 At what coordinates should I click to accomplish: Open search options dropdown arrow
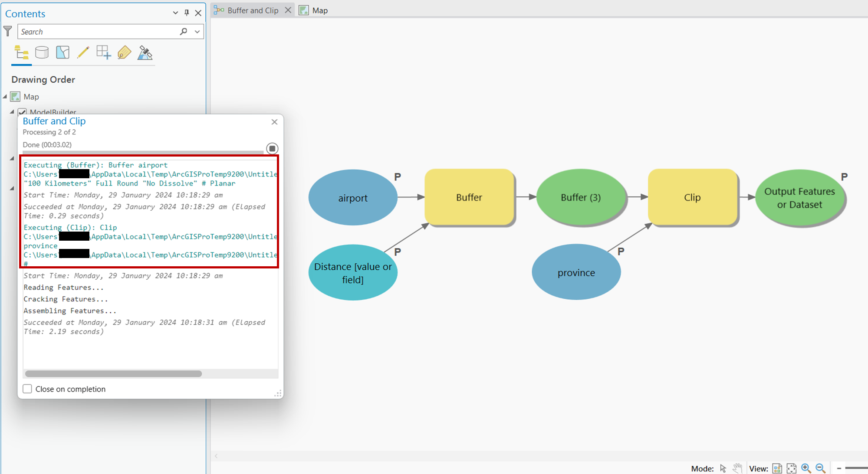click(x=197, y=32)
